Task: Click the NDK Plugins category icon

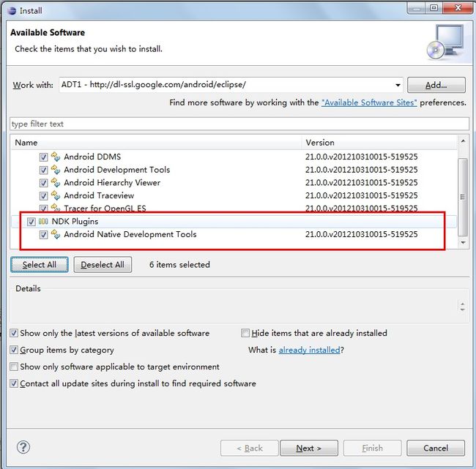Action: click(x=43, y=222)
